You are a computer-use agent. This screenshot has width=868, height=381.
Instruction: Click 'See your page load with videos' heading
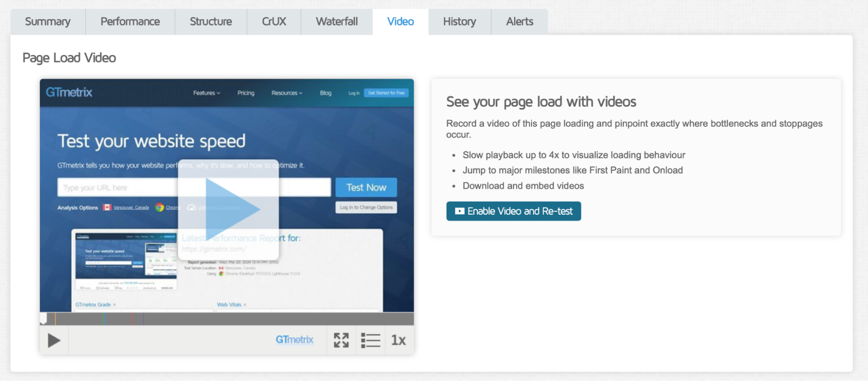point(541,102)
